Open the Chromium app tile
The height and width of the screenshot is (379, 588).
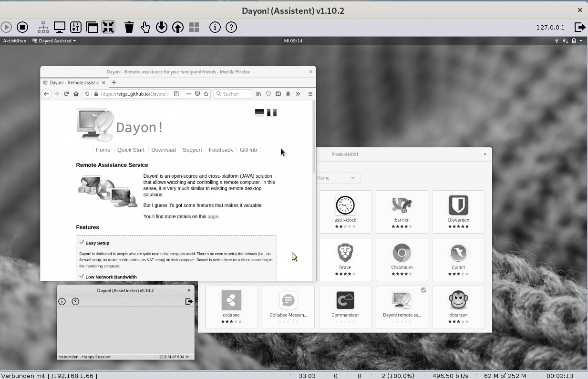point(402,259)
